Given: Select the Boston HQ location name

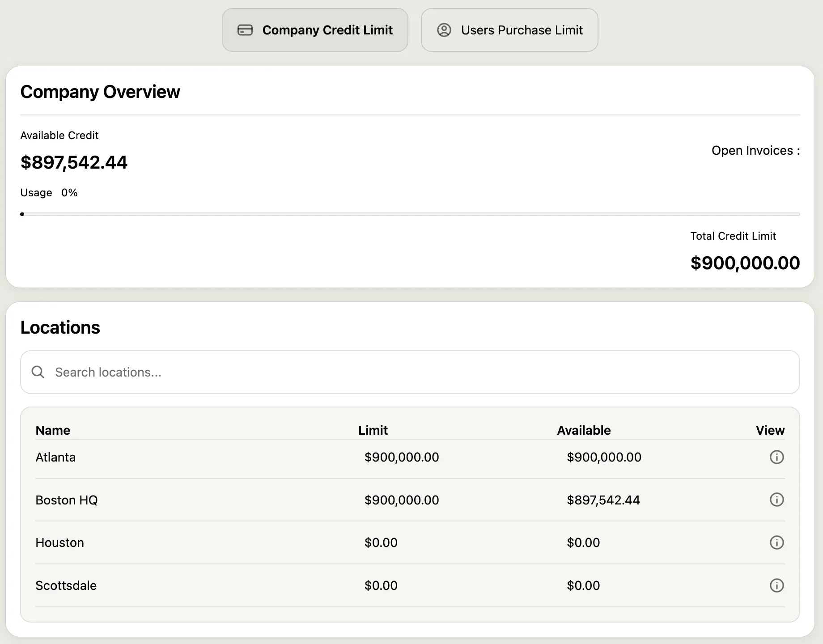Looking at the screenshot, I should [66, 500].
